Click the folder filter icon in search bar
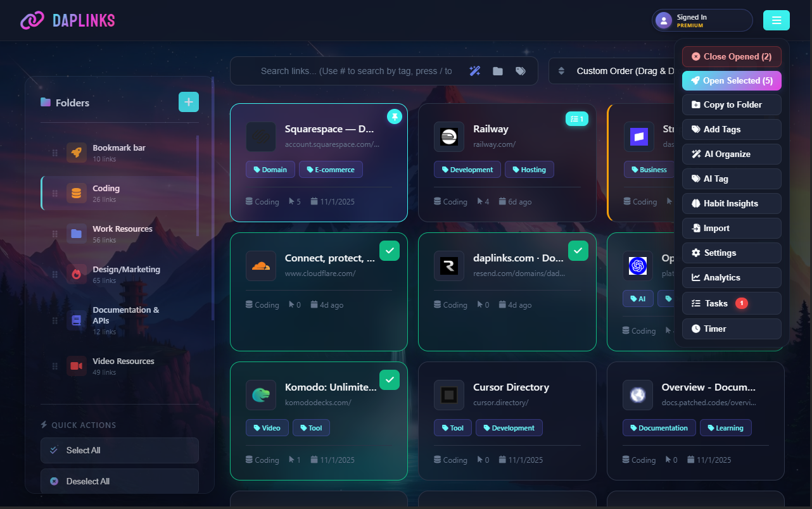Screen dimensions: 812x509 (498, 71)
